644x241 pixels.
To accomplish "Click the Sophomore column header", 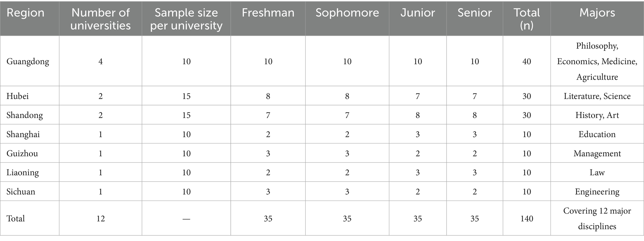I will tap(347, 13).
